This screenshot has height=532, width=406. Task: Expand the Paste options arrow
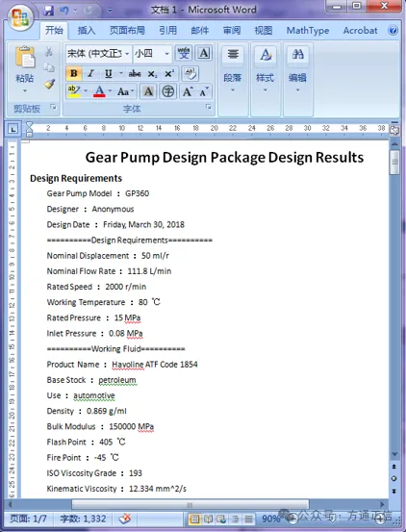pyautogui.click(x=25, y=91)
